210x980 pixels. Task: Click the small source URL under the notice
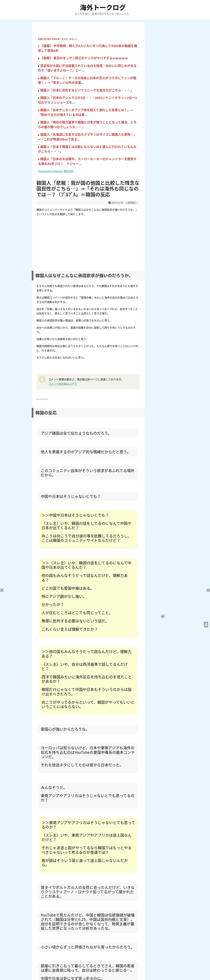click(x=42, y=399)
